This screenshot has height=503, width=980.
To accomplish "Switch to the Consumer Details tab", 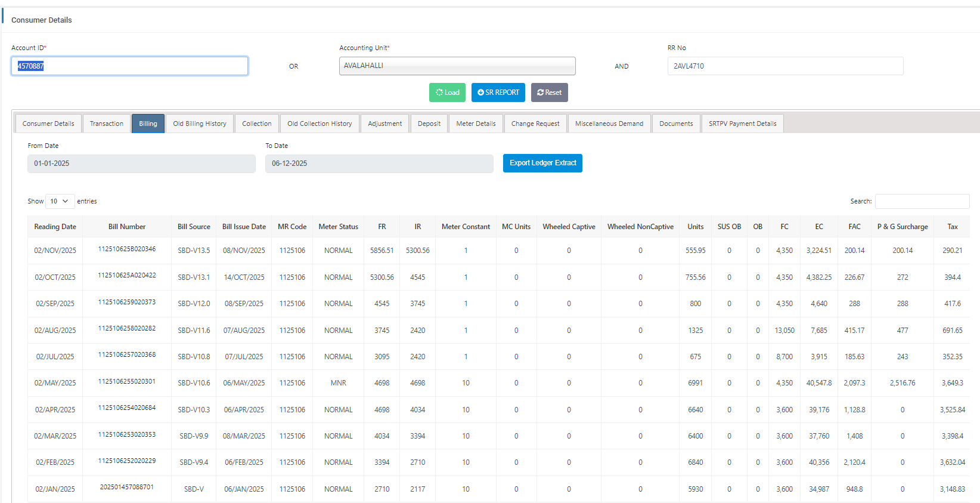I will [48, 124].
